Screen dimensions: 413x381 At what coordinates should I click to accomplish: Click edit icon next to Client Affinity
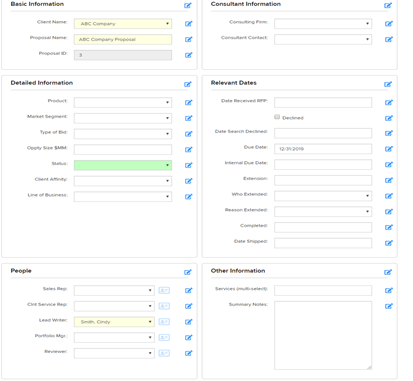pyautogui.click(x=188, y=181)
